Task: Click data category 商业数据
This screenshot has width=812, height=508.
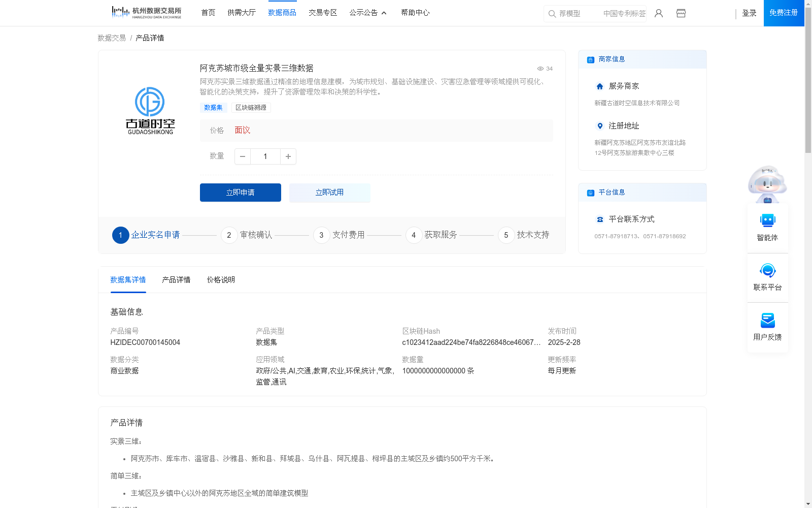Action: (x=124, y=371)
